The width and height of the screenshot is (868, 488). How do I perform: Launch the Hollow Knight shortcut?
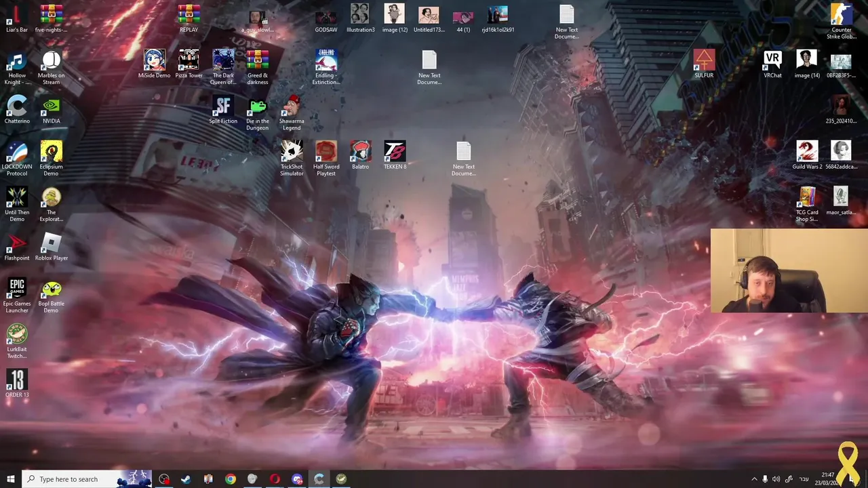click(x=17, y=67)
